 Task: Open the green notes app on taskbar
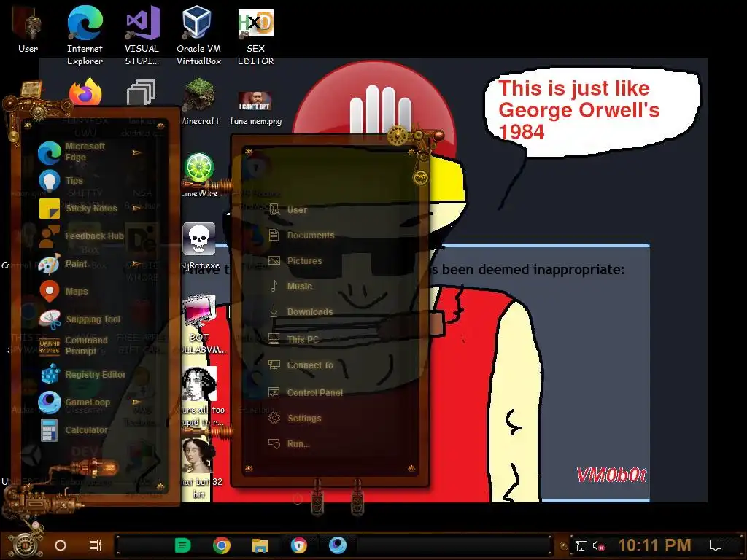(x=183, y=545)
